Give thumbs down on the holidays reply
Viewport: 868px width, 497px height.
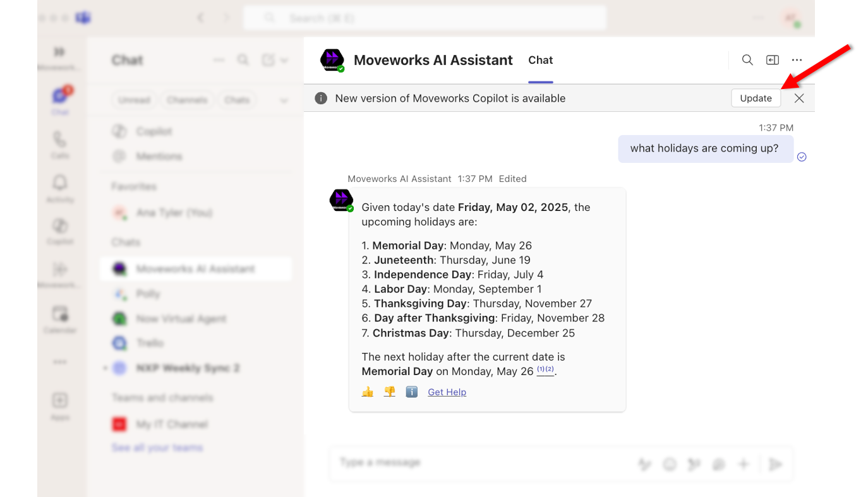point(390,392)
